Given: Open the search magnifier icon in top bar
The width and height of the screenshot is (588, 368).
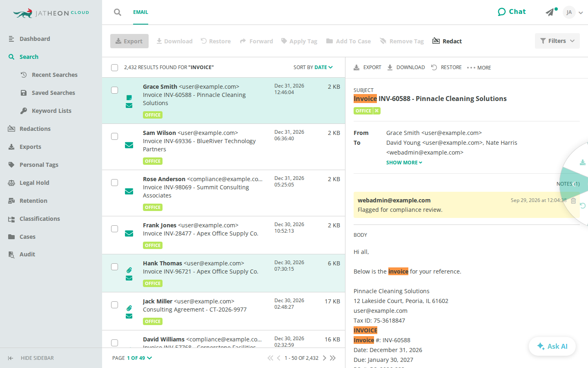Looking at the screenshot, I should click(x=118, y=12).
